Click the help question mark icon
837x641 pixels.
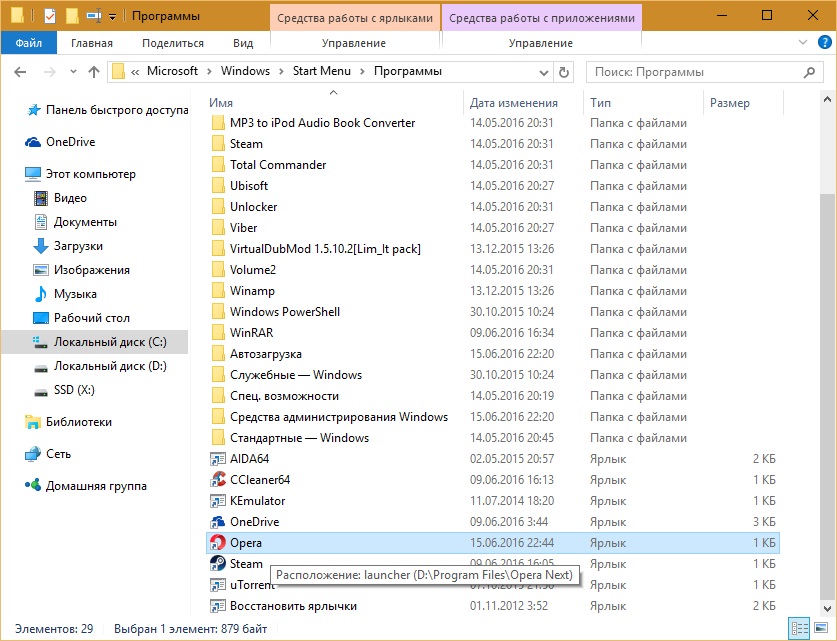pos(825,43)
